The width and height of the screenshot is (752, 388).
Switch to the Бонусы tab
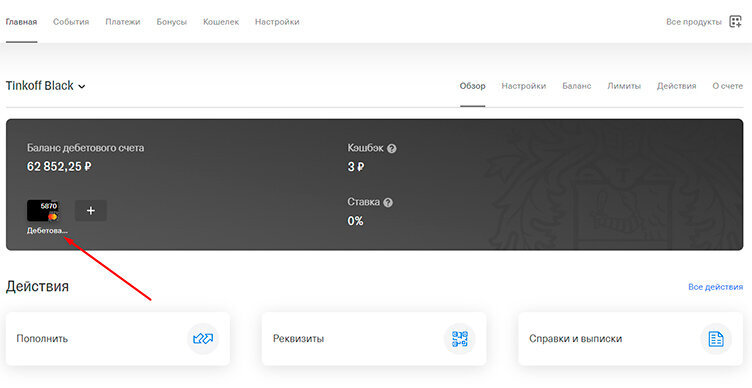[172, 22]
